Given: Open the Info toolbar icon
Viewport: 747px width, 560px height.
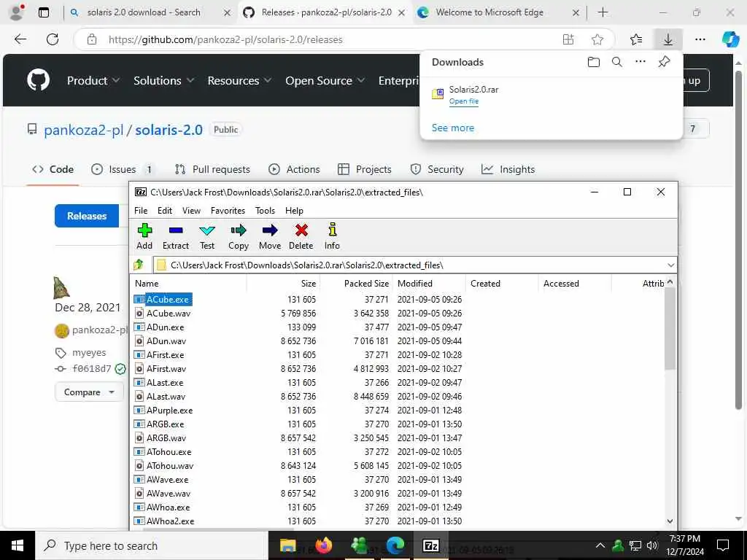Looking at the screenshot, I should [x=332, y=236].
